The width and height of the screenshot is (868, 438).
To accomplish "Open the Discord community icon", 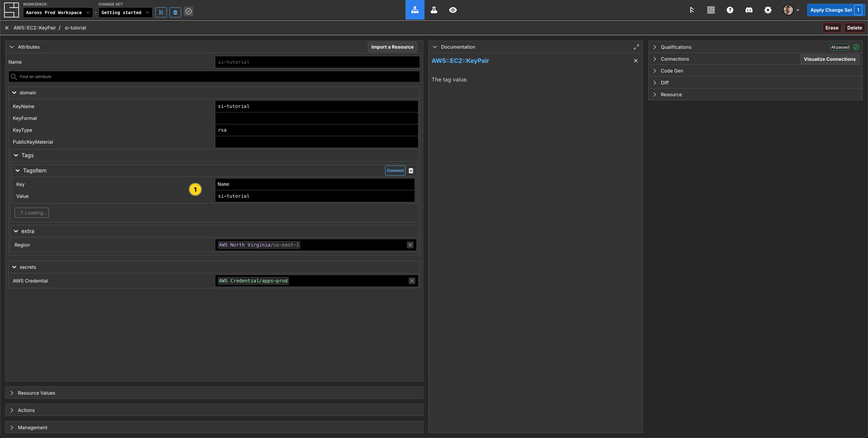I will pos(749,10).
